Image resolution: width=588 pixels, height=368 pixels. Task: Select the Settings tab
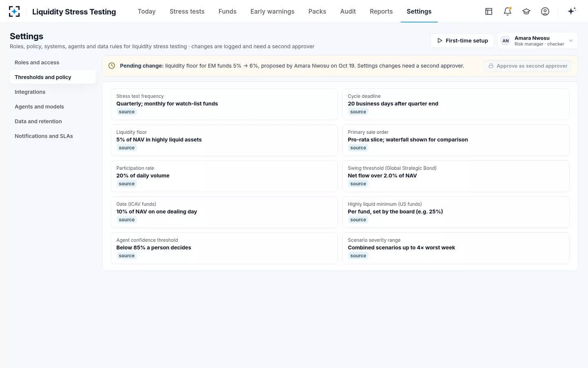pyautogui.click(x=419, y=11)
